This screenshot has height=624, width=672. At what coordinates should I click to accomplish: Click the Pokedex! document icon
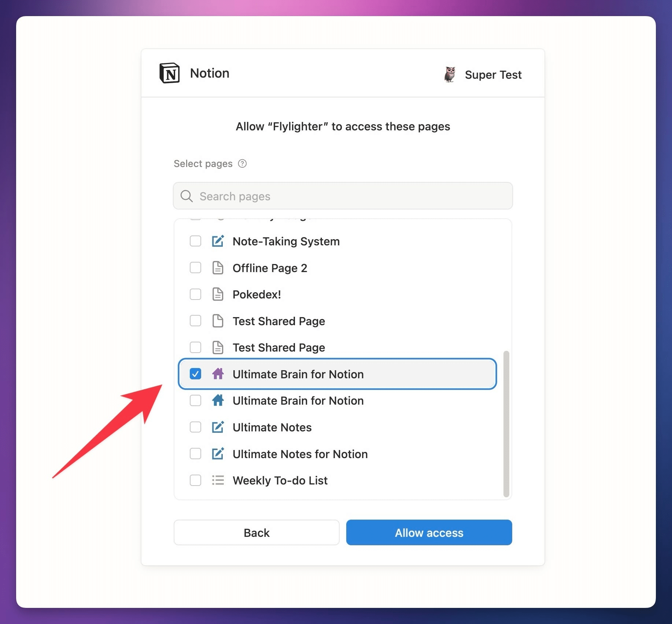point(218,294)
